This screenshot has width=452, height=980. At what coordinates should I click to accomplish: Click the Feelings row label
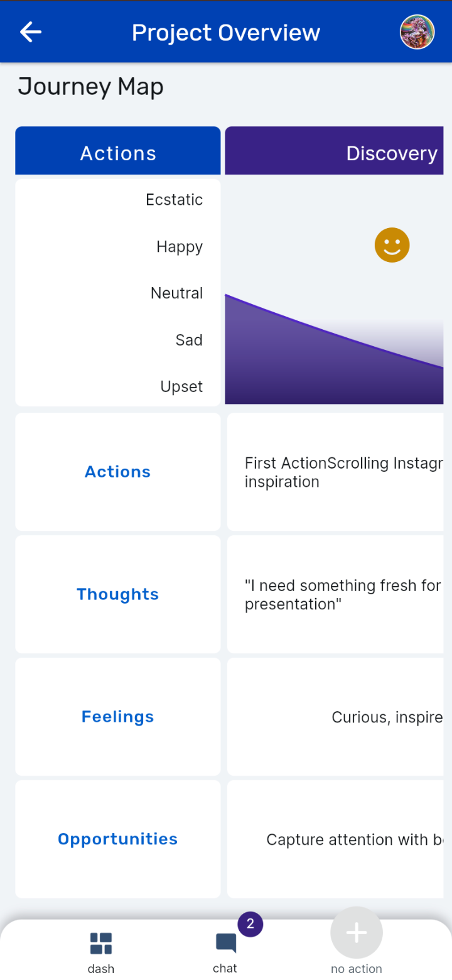118,717
